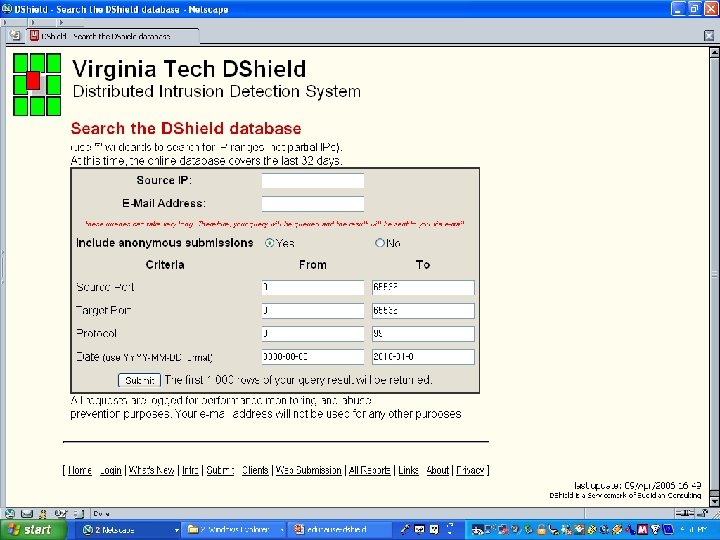
Task: Click the DShield green grid logo
Action: click(37, 84)
